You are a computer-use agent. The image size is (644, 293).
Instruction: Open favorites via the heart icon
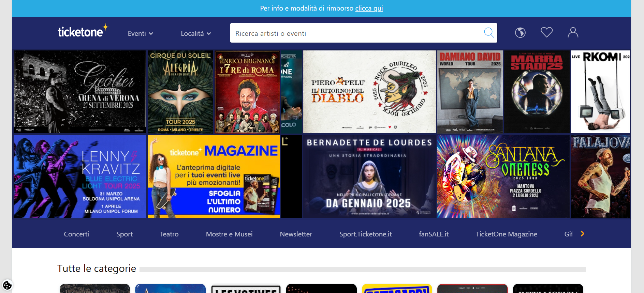[546, 33]
